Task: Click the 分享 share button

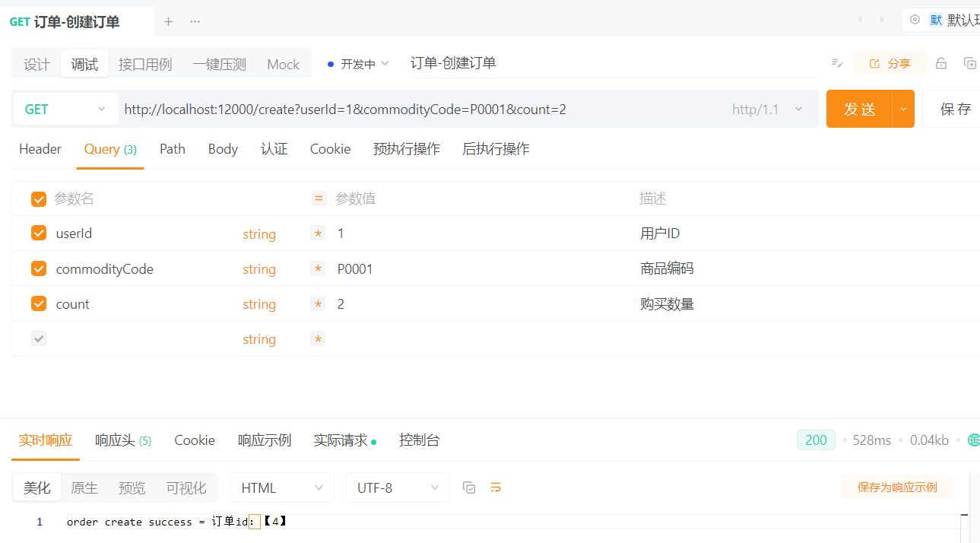Action: [x=890, y=63]
